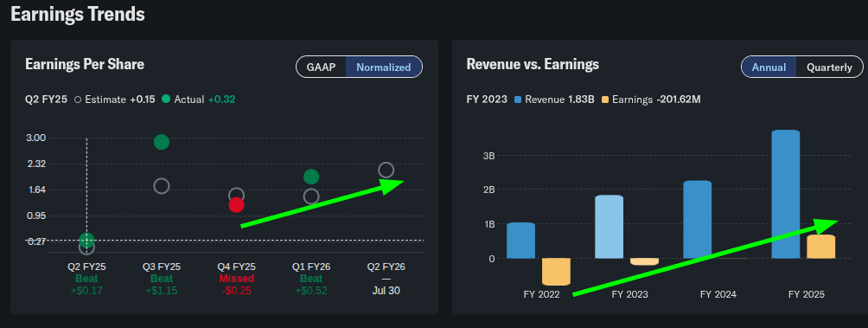Click the Jul 30 earnings date
The image size is (868, 328).
(386, 290)
